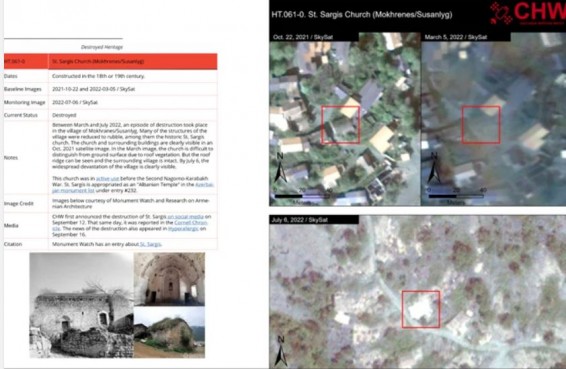The image size is (566, 369).
Task: Click the red square marker in Oct. 2021 image
Action: point(340,125)
